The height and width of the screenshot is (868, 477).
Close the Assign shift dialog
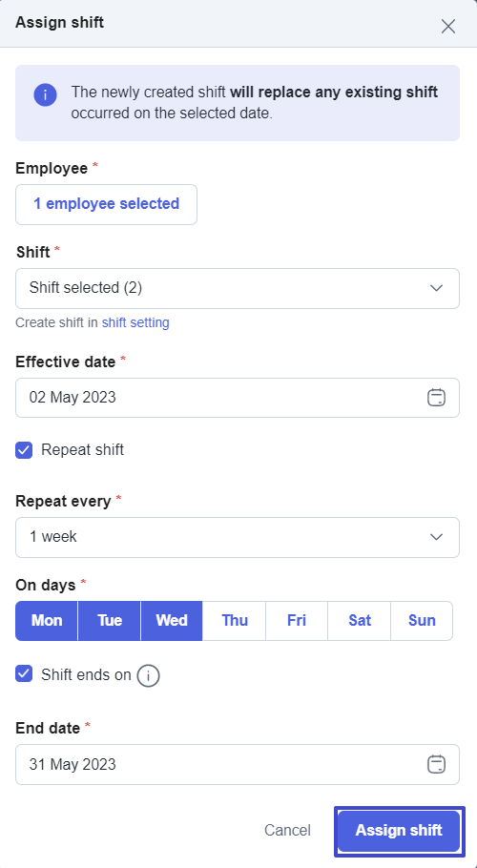point(447,26)
